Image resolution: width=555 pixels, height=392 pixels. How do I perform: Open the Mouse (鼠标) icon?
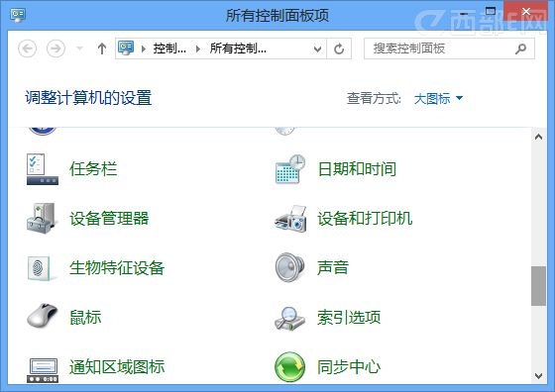coord(42,316)
